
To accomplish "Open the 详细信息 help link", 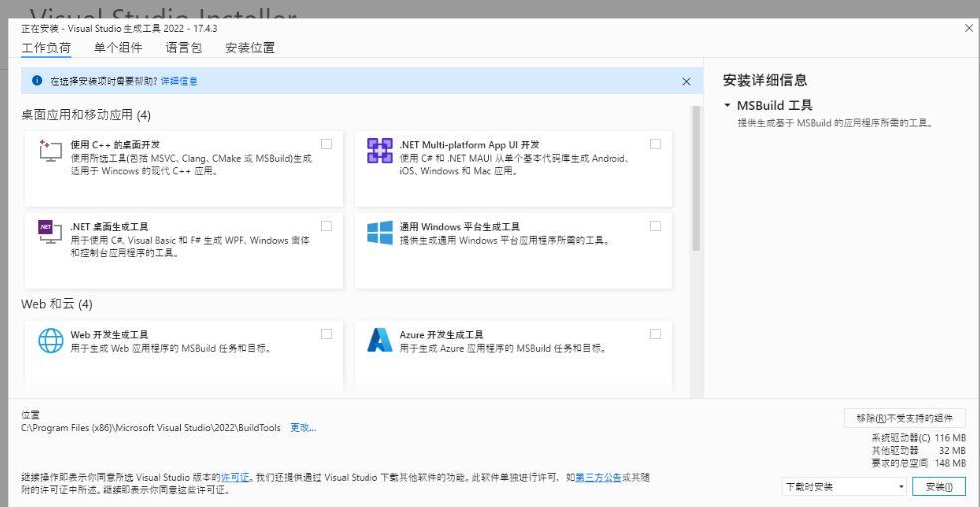I will [179, 81].
